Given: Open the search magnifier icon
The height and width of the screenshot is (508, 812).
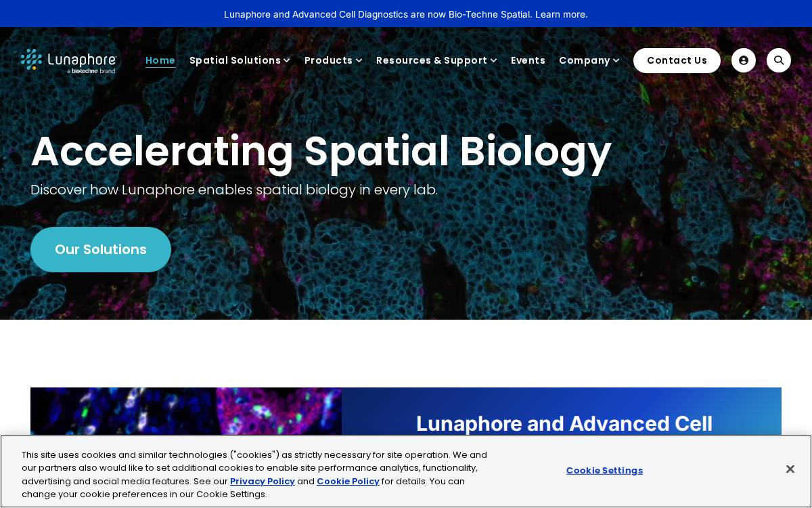Looking at the screenshot, I should [x=779, y=60].
